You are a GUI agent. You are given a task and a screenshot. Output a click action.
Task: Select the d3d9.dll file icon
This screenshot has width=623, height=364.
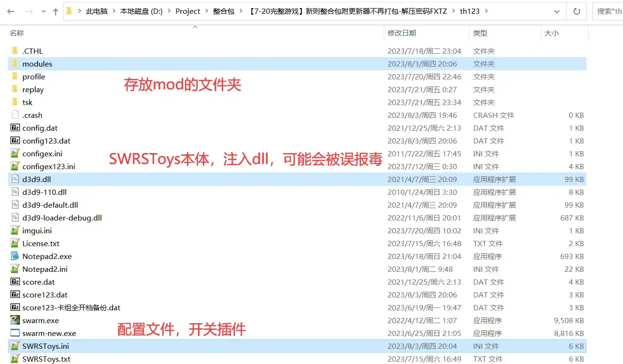pos(15,179)
